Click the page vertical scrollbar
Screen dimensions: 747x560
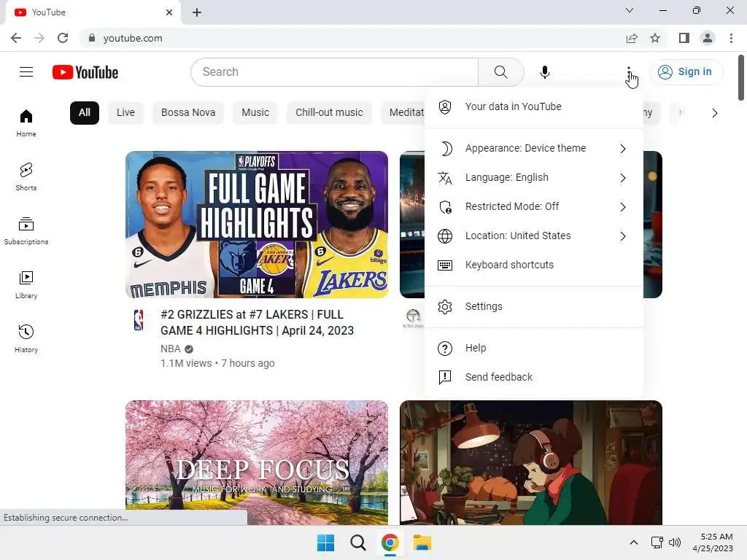click(x=741, y=77)
